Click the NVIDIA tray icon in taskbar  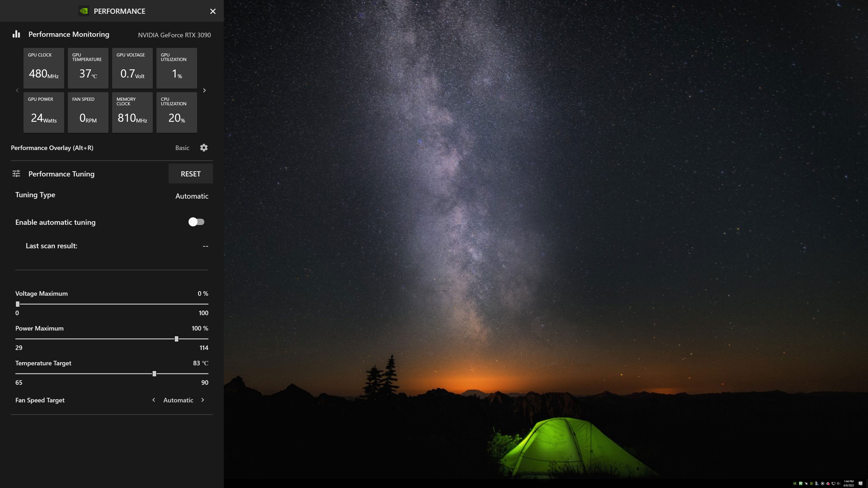795,484
